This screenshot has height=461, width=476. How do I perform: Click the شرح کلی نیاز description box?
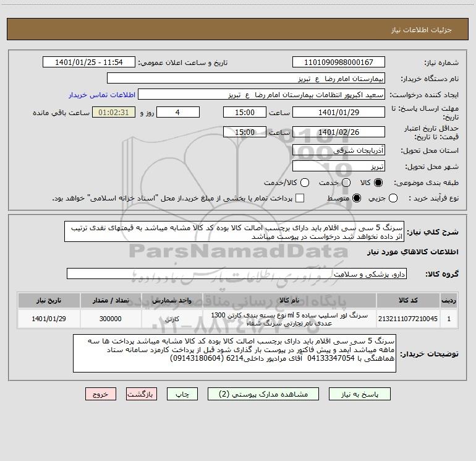[234, 231]
